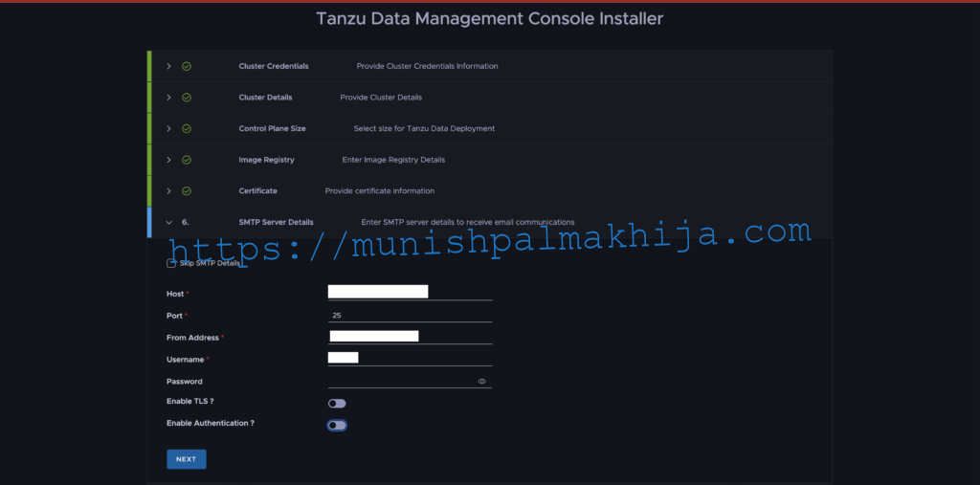Click the 'Cluster Credentials' step title
The width and height of the screenshot is (980, 485).
[274, 66]
